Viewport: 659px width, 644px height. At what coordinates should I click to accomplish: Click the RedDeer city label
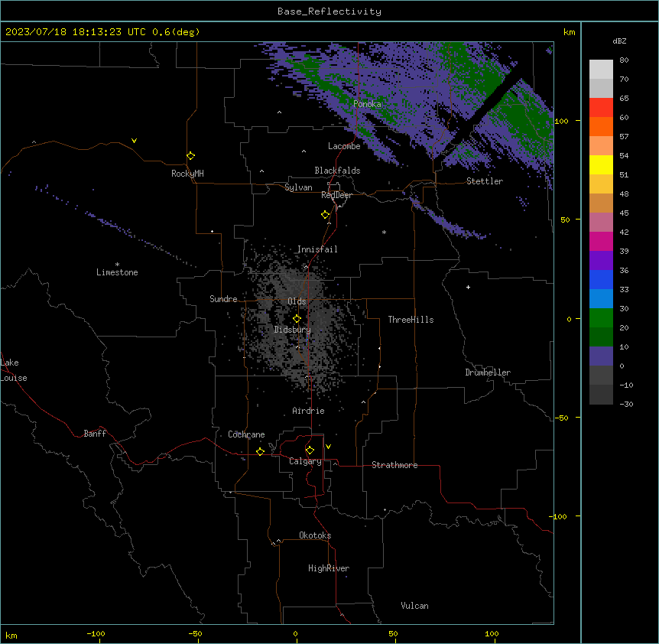[336, 195]
